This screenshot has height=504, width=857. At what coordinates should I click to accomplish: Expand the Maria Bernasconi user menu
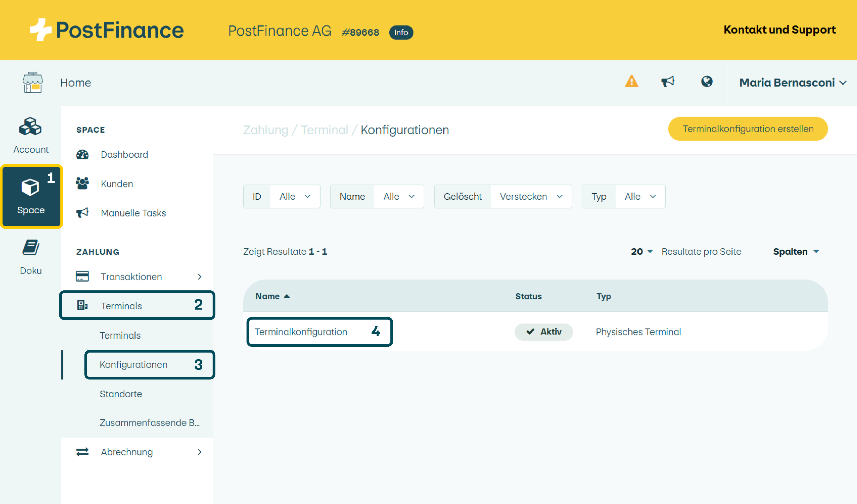click(793, 83)
